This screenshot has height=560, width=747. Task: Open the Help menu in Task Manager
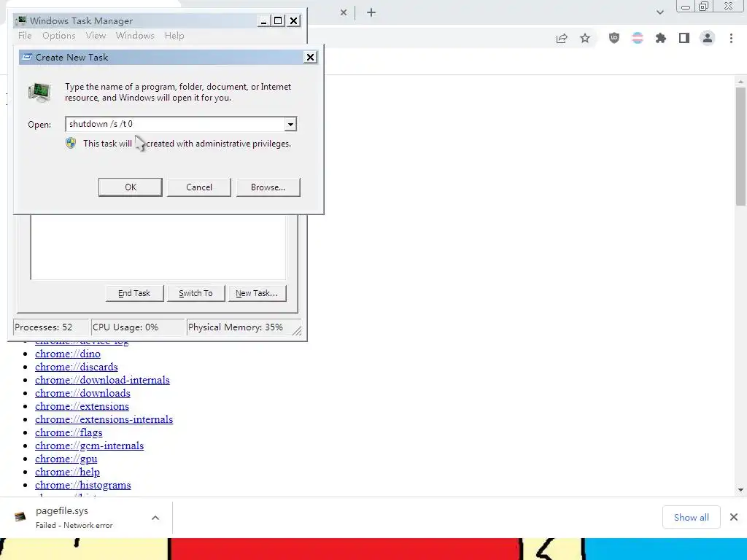point(174,36)
